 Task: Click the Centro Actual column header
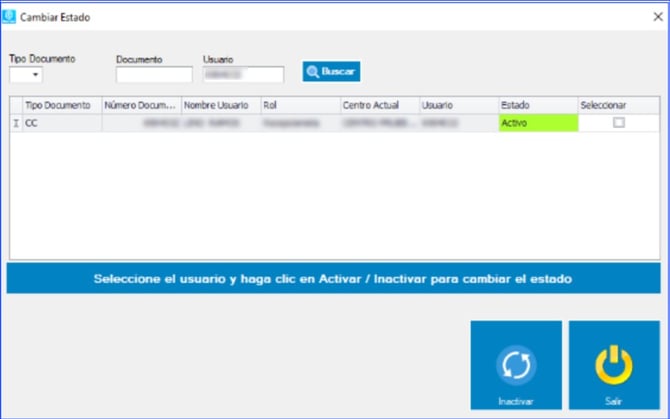pyautogui.click(x=378, y=105)
